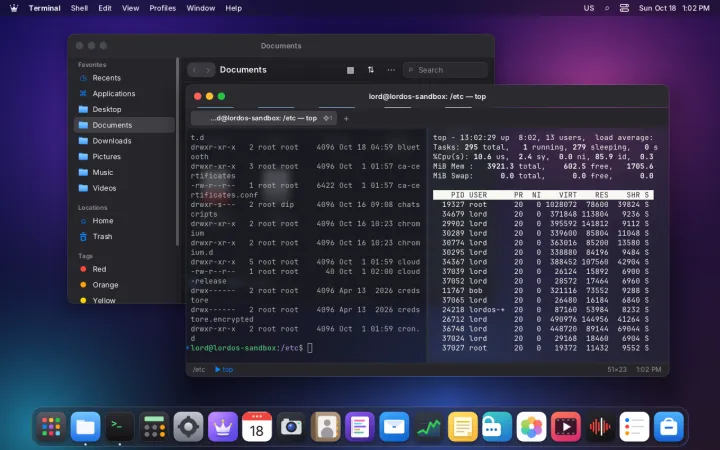Screen dimensions: 720x450
Task: Select Downloads in Files sidebar
Action: [x=124, y=141]
